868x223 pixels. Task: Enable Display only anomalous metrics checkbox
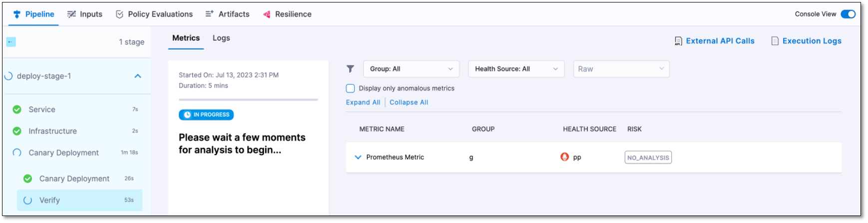tap(351, 88)
